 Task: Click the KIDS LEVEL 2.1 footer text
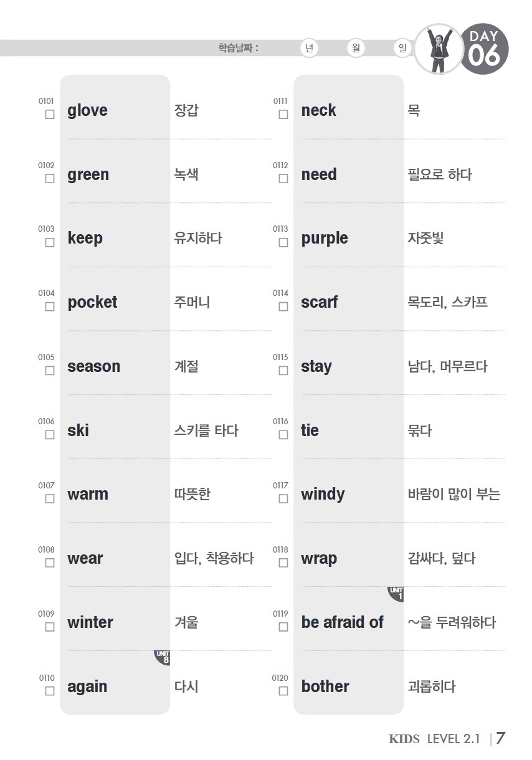pos(435,739)
